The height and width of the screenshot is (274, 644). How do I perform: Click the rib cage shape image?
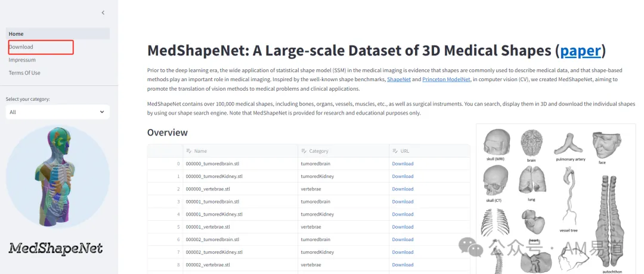coord(496,223)
